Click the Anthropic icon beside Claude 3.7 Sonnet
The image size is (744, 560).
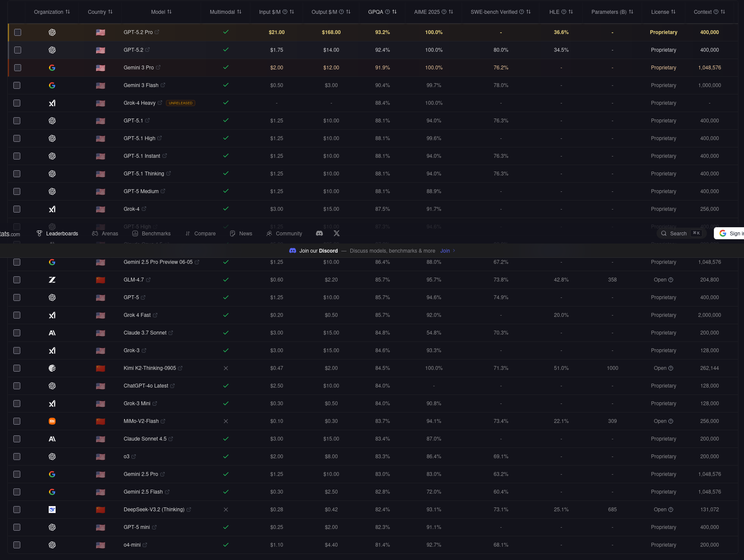tap(52, 333)
